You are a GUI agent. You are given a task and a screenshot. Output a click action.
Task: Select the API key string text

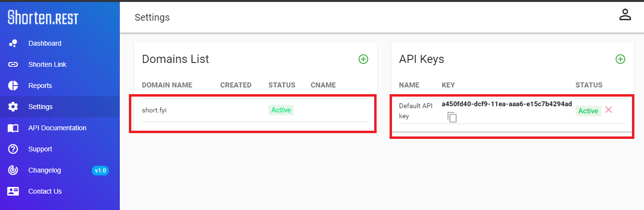tap(507, 104)
